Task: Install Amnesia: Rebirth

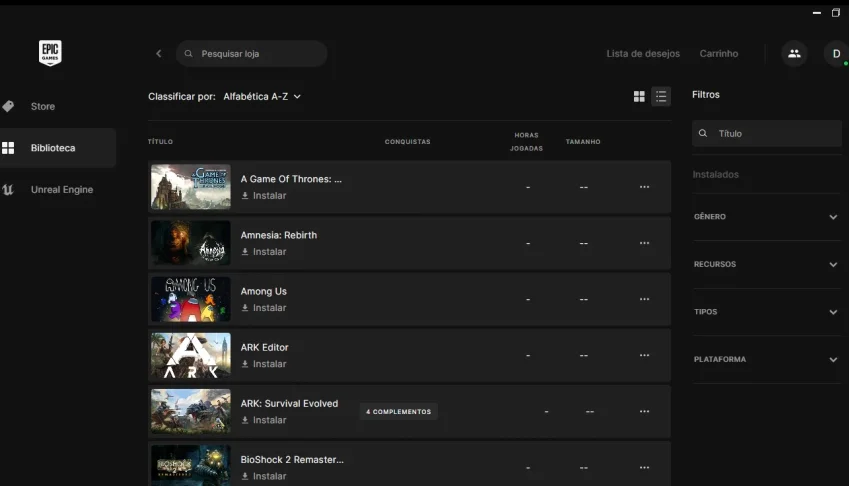Action: 264,252
